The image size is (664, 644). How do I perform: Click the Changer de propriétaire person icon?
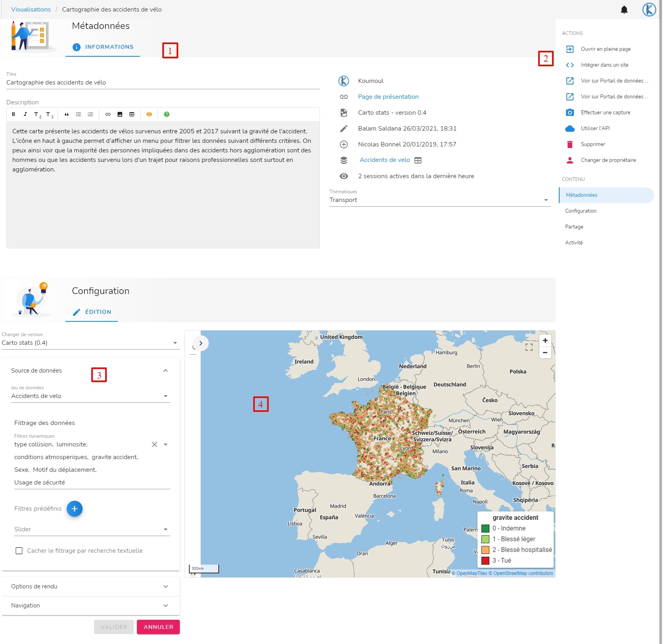tap(570, 160)
